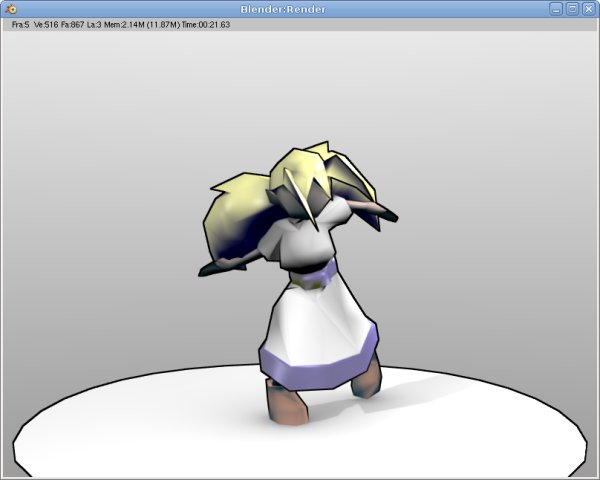Close the Blender:Render window
Viewport: 600px width, 480px height.
588,8
